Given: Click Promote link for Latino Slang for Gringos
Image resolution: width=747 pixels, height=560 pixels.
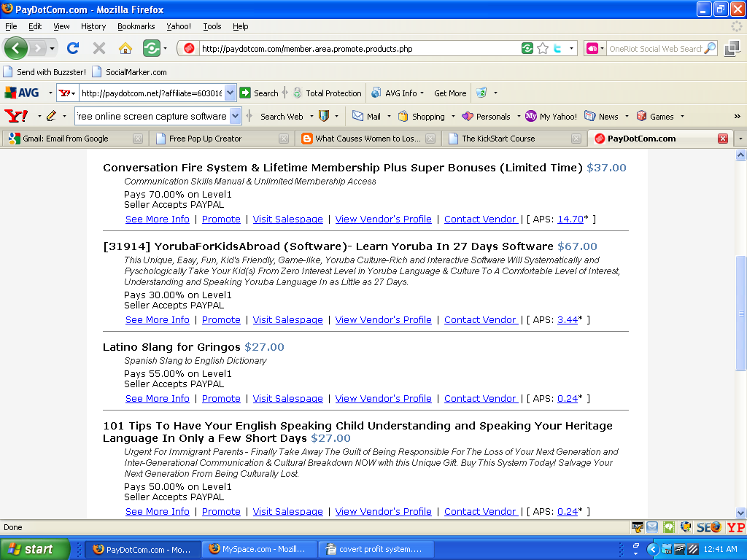Looking at the screenshot, I should [221, 399].
